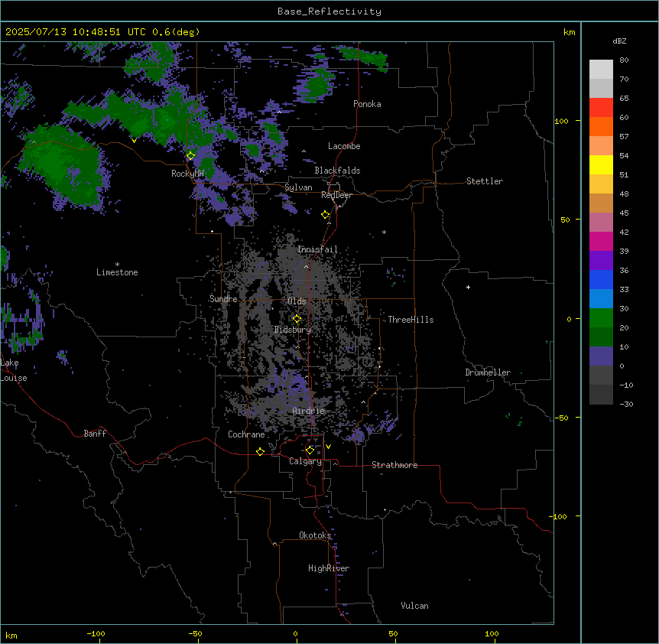Select the bright green 30-20 dBZ legend swatch
Image resolution: width=659 pixels, height=644 pixels.
click(x=601, y=318)
